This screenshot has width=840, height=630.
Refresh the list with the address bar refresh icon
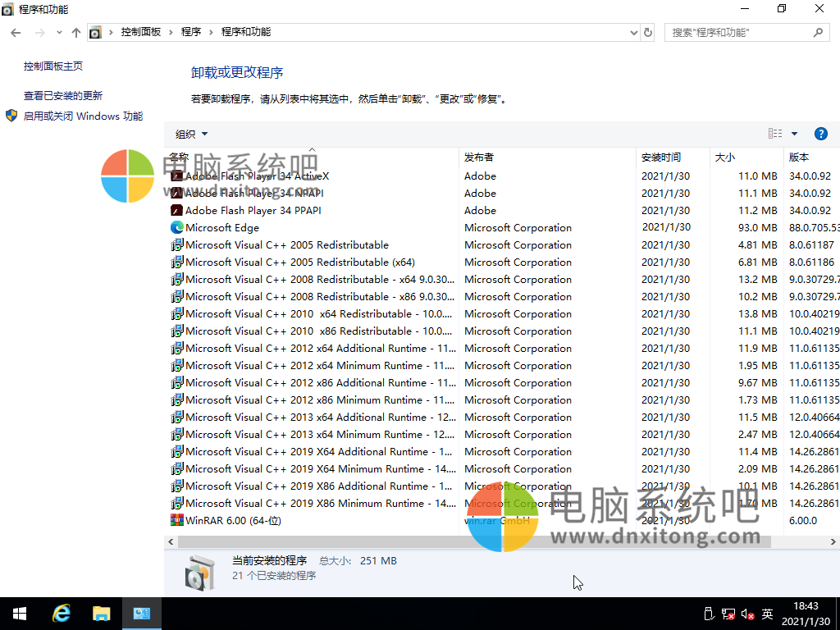pos(649,34)
